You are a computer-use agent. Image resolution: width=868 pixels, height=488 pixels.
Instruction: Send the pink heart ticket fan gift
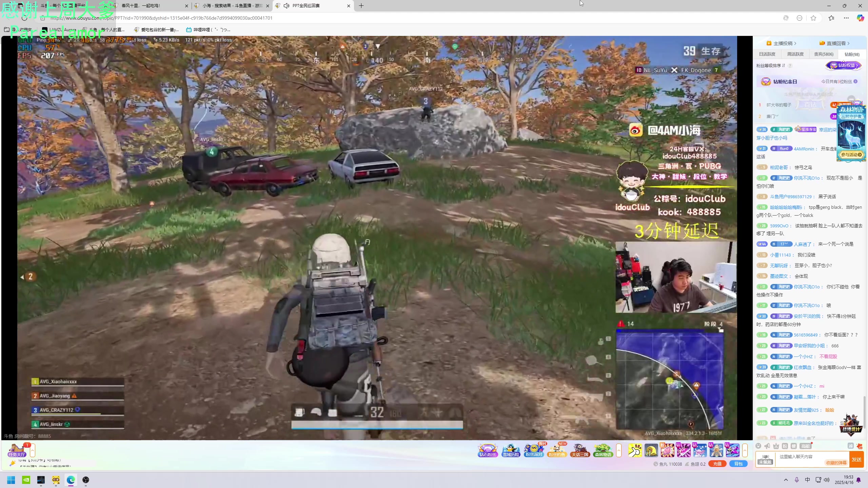(x=667, y=450)
